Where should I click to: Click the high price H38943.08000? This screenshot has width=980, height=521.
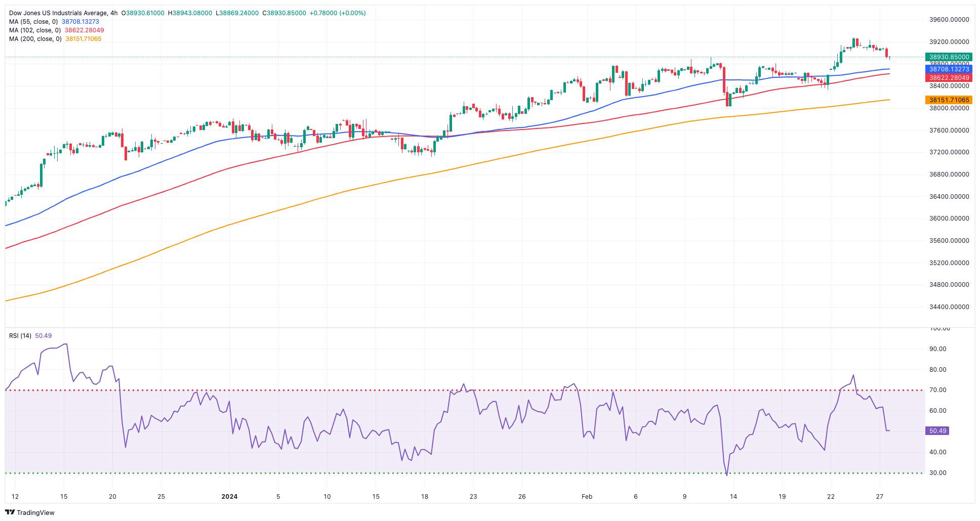190,13
